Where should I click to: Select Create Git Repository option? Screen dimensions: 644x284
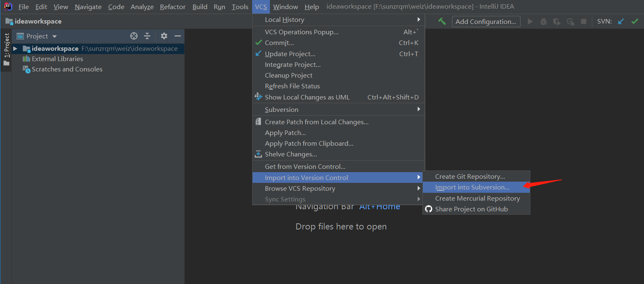point(476,176)
